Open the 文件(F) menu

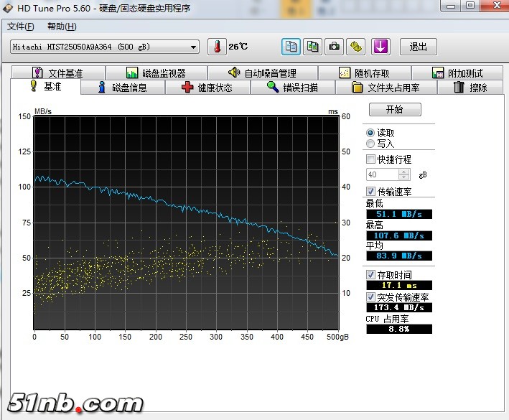tap(20, 27)
